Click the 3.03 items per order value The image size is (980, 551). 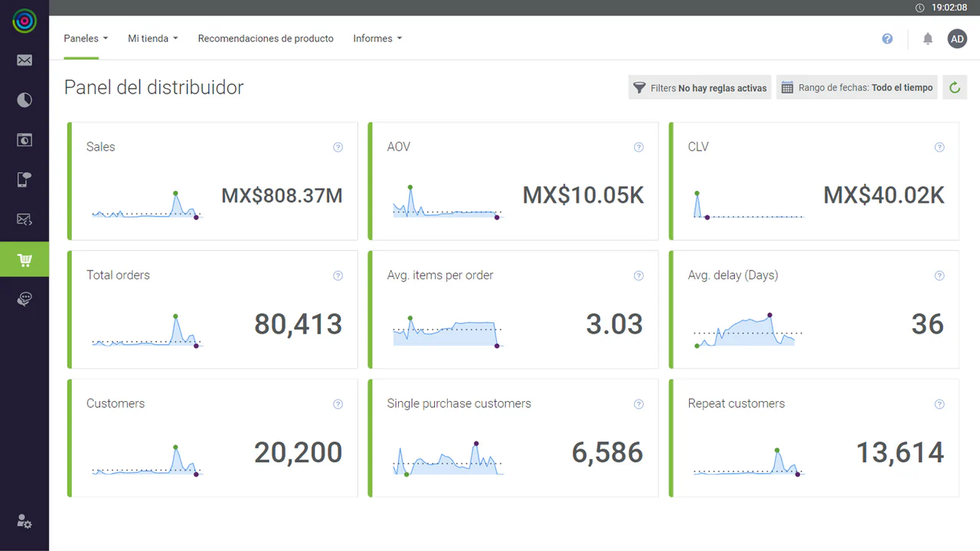click(x=615, y=324)
